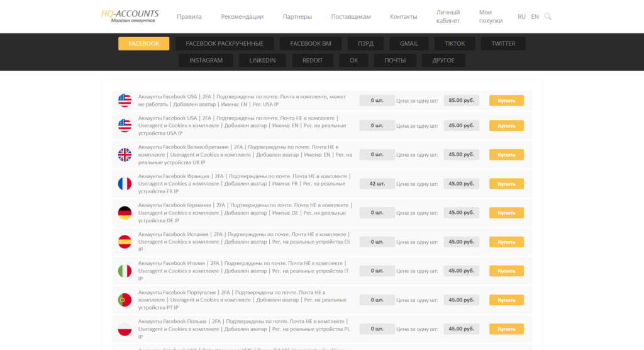Switch language to RU
The width and height of the screenshot is (644, 350).
[521, 16]
